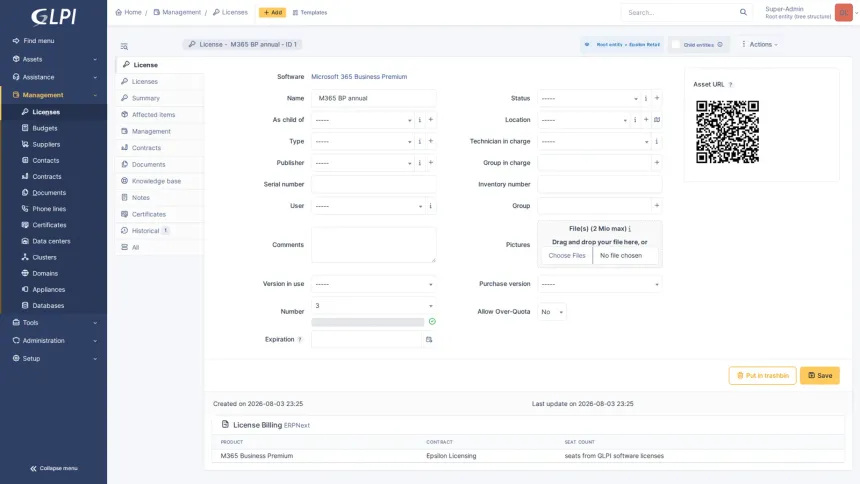This screenshot has width=860, height=484.
Task: Open the Knowledge base tab
Action: click(160, 181)
